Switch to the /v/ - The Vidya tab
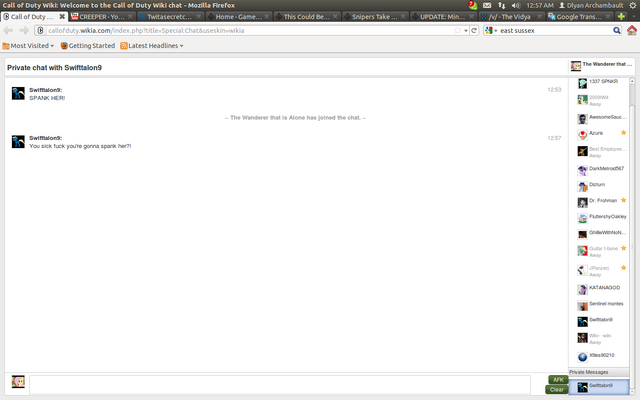640x400 pixels. 511,17
